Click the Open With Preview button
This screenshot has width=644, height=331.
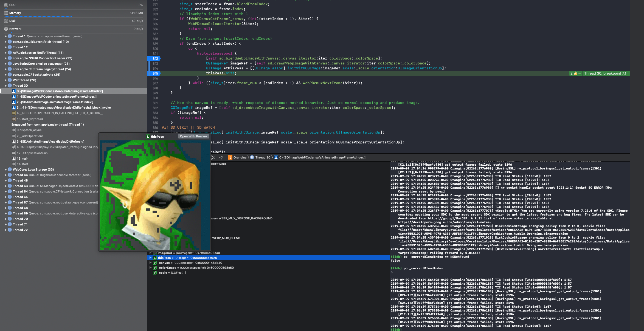193,136
